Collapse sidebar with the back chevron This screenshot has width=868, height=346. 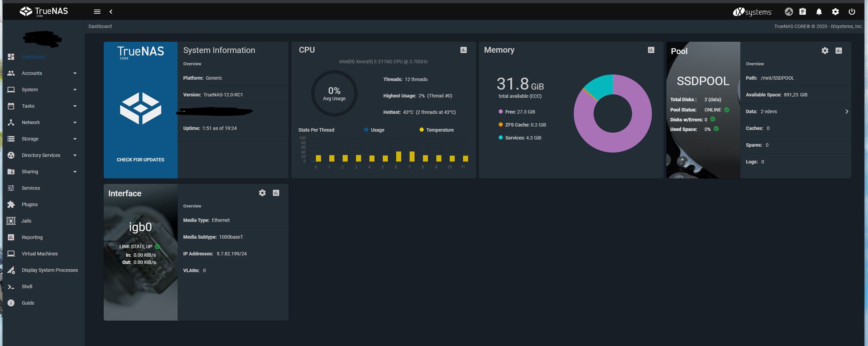pyautogui.click(x=111, y=12)
